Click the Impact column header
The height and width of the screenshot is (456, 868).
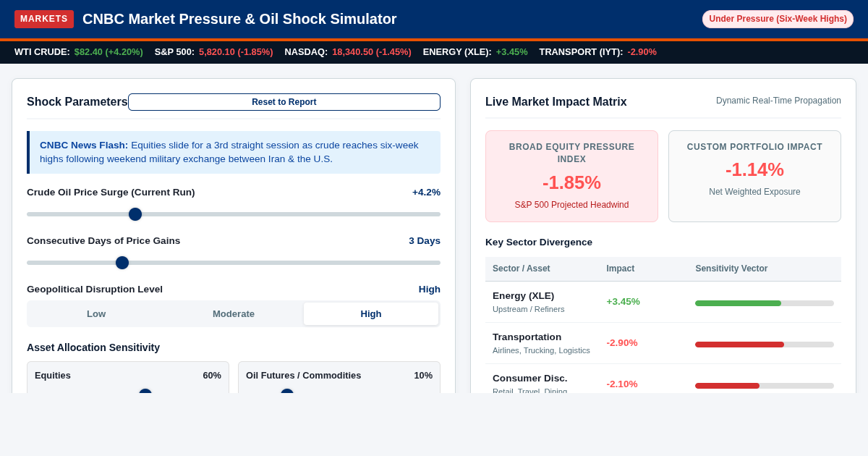tap(621, 269)
